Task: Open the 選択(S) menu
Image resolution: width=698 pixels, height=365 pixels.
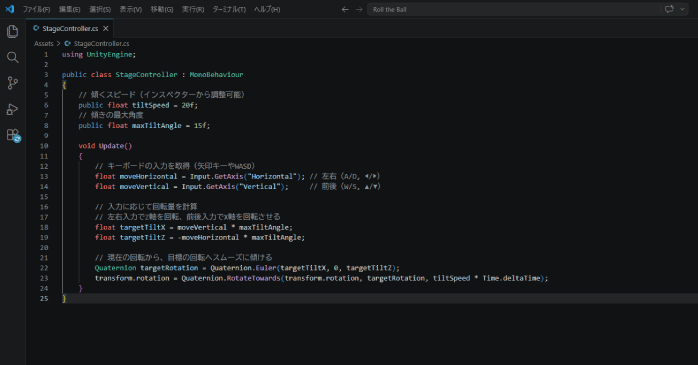Action: coord(100,9)
